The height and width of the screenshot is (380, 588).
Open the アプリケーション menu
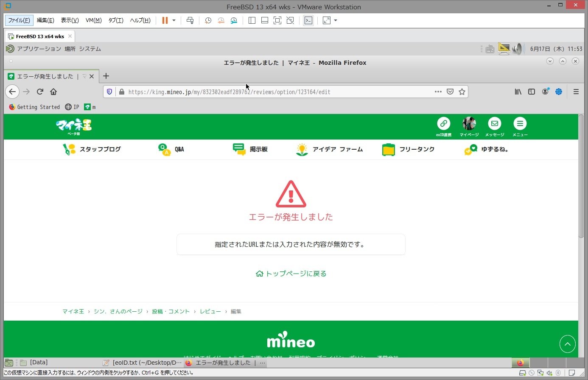[x=39, y=49]
